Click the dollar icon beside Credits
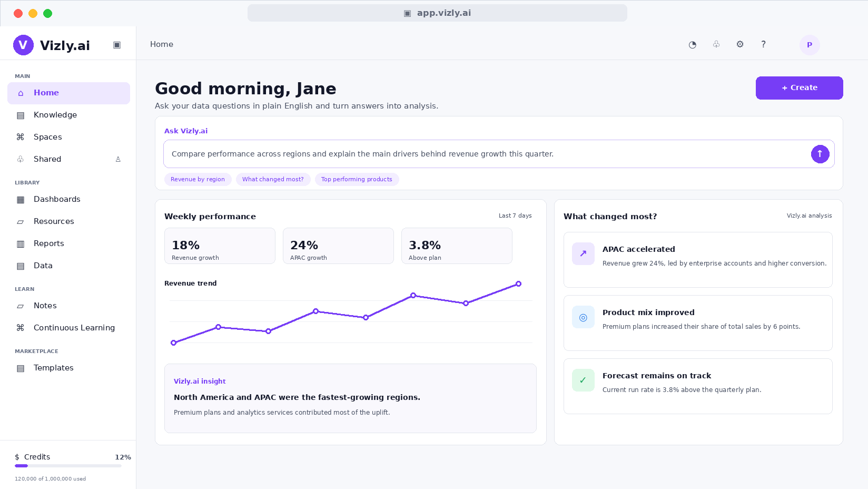868x489 pixels. [x=17, y=457]
